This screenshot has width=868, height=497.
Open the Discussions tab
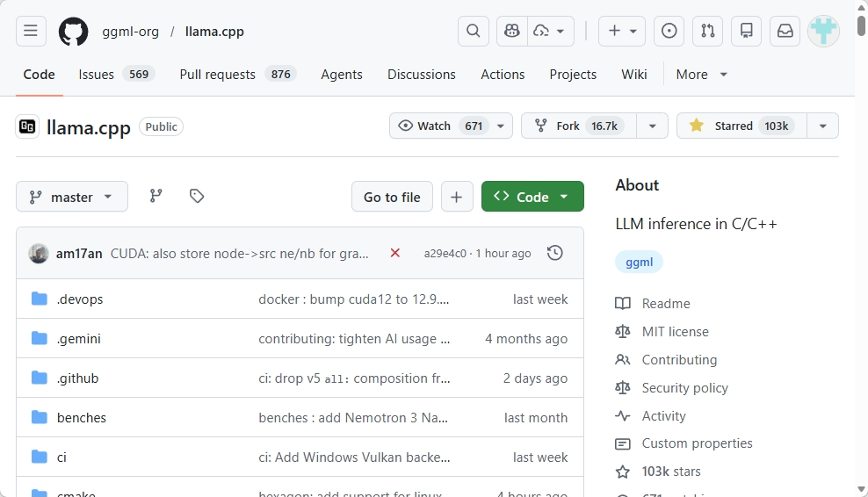pyautogui.click(x=422, y=74)
